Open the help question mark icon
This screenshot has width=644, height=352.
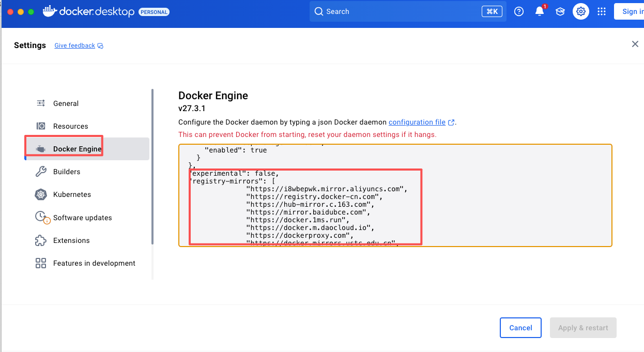[x=519, y=11]
